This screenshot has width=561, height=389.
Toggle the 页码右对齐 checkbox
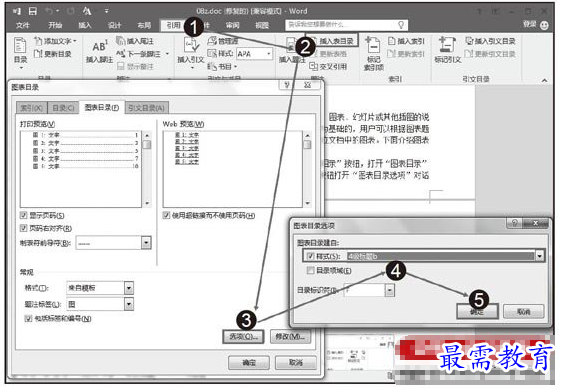coord(24,228)
